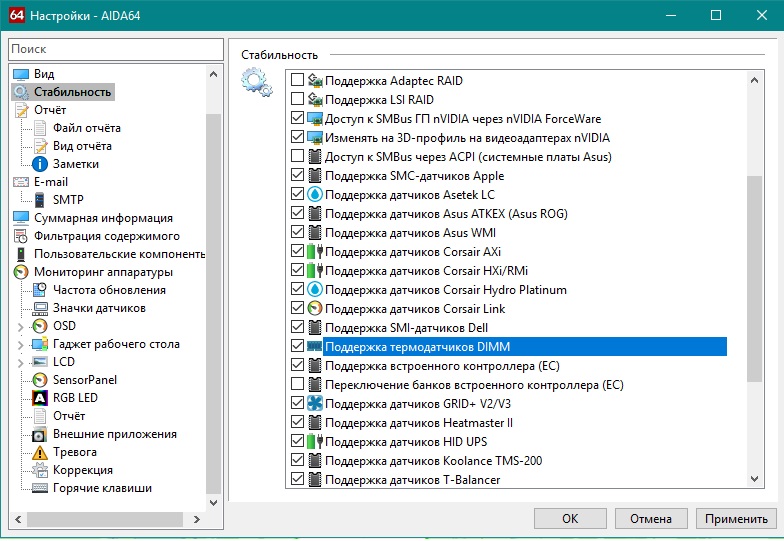Click the Тревога warning icon
Screen dimensions: 784x541
[x=40, y=452]
